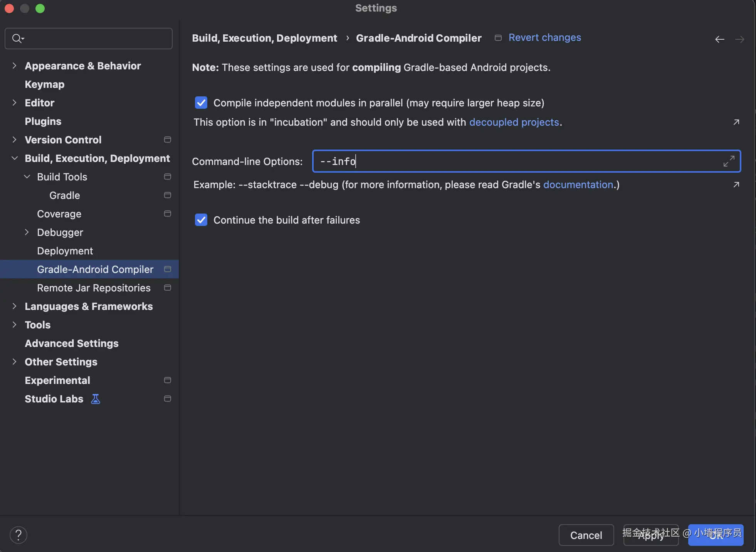This screenshot has height=552, width=756.
Task: Open the Keymap settings page
Action: click(x=45, y=84)
